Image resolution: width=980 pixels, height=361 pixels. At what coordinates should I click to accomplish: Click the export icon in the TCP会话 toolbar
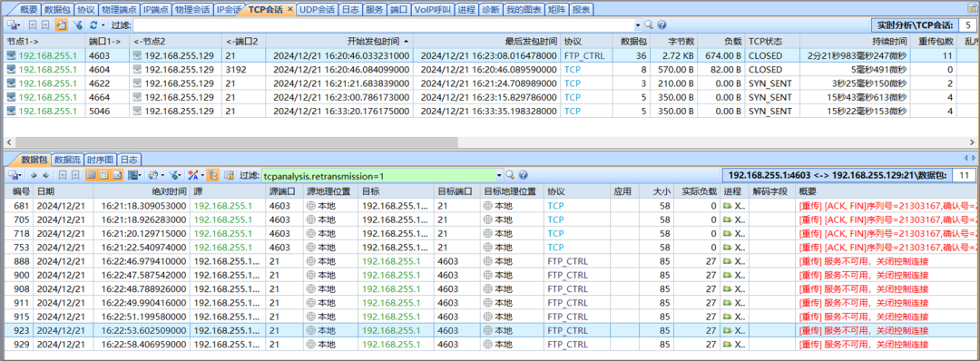(x=15, y=25)
